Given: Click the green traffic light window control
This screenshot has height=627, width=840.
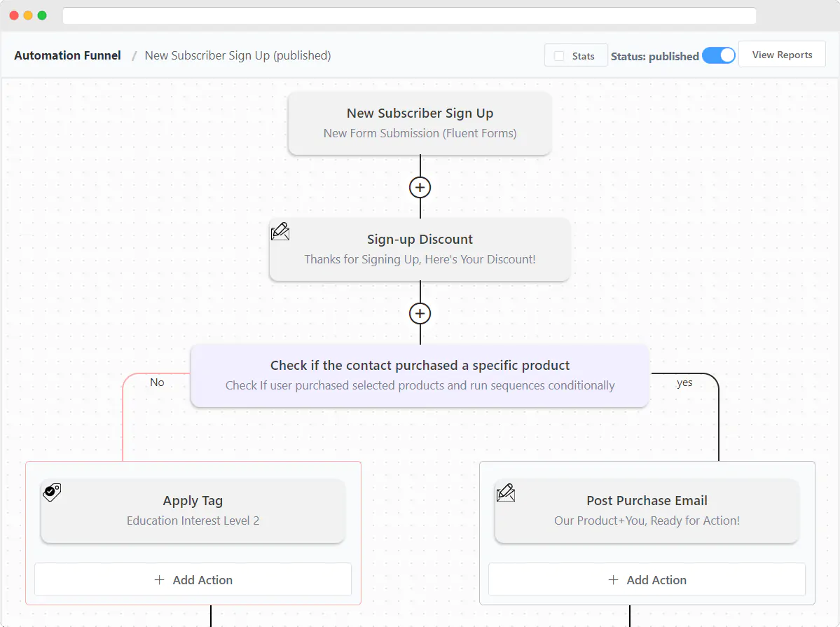Looking at the screenshot, I should [x=42, y=15].
